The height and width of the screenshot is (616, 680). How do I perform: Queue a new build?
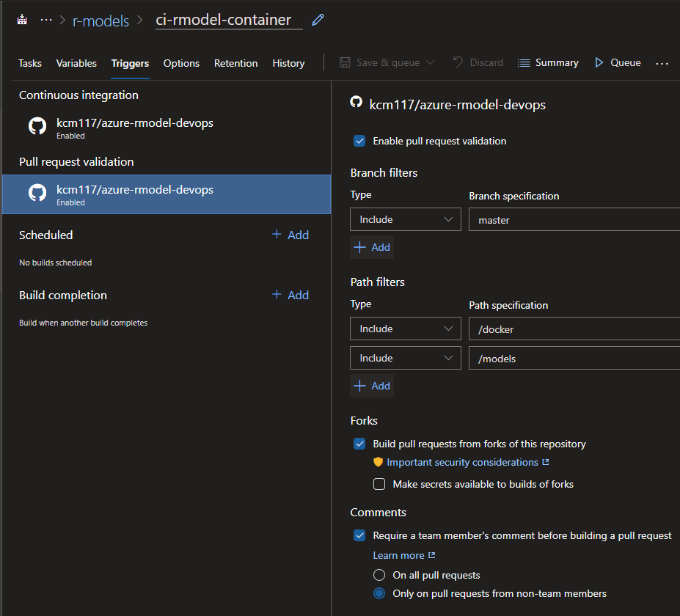618,62
